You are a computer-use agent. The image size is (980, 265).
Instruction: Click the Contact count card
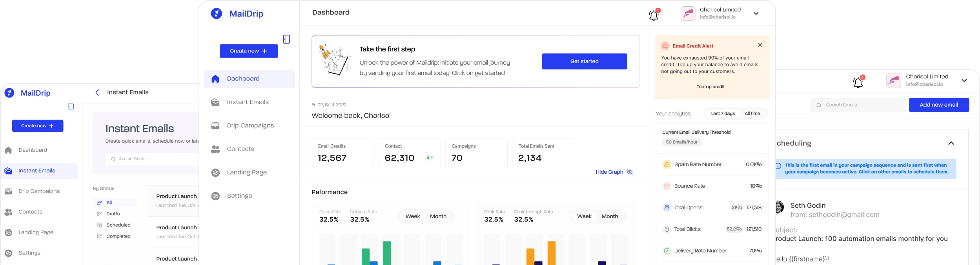pos(410,153)
